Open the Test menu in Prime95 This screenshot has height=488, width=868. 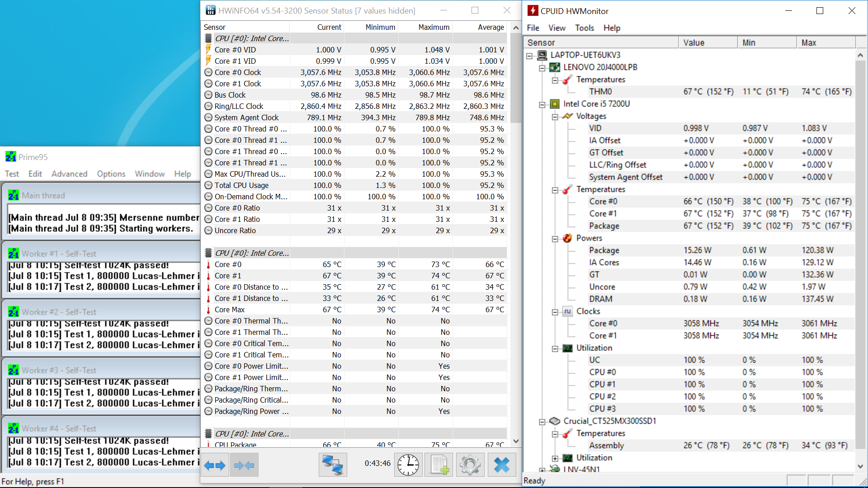click(x=12, y=174)
